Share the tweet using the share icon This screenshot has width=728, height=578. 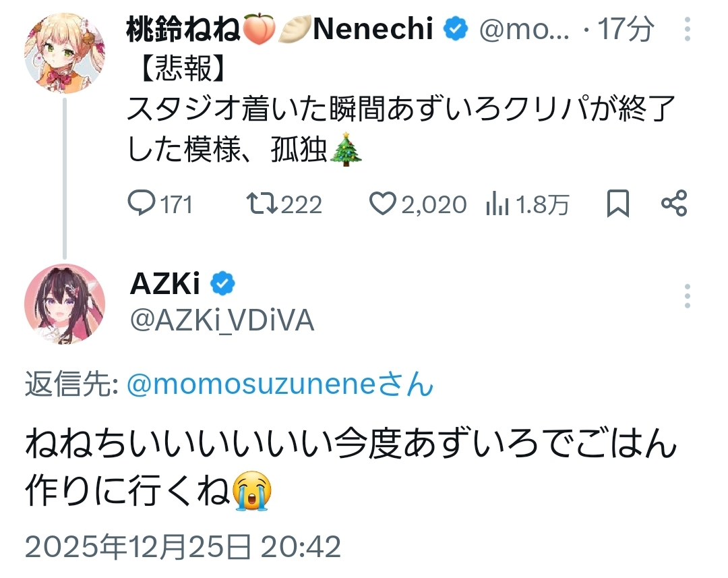coord(673,204)
